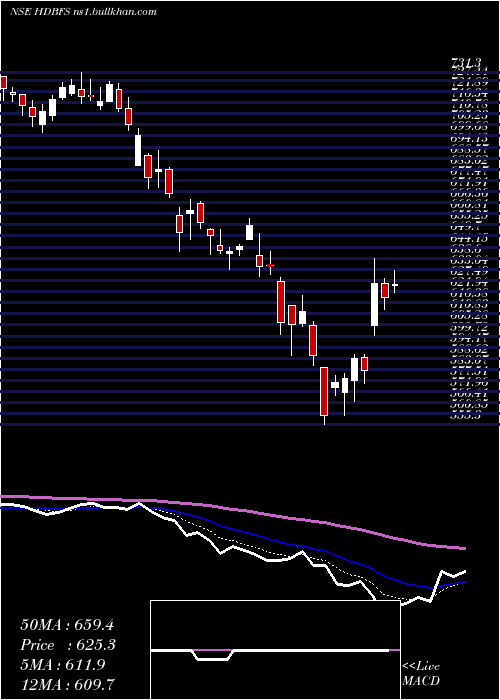Click the MACD indicator box
This screenshot has width=500, height=700.
[275, 650]
